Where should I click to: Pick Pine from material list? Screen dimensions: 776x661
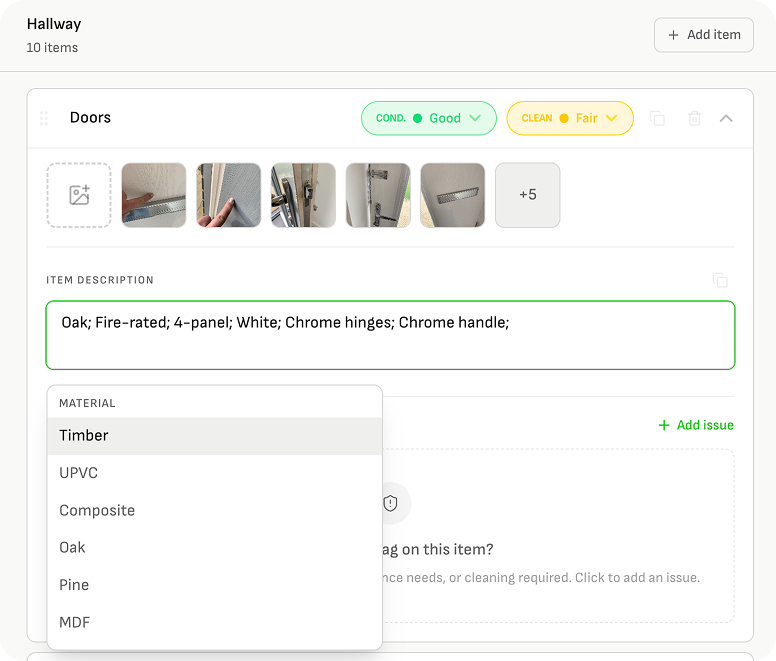pos(215,585)
